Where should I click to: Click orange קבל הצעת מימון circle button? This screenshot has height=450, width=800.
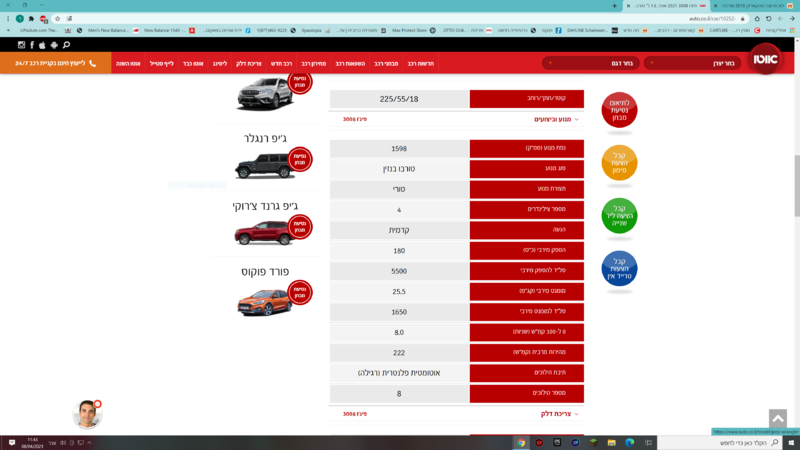coord(619,163)
